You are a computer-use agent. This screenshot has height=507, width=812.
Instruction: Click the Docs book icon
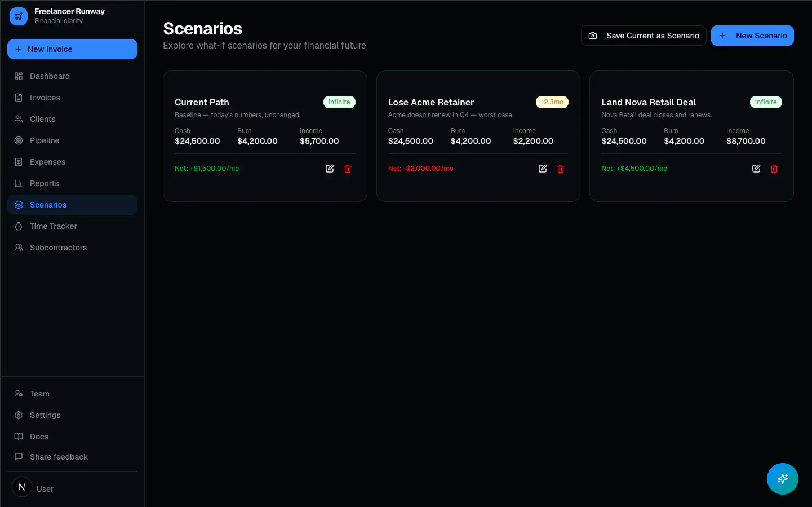click(19, 437)
